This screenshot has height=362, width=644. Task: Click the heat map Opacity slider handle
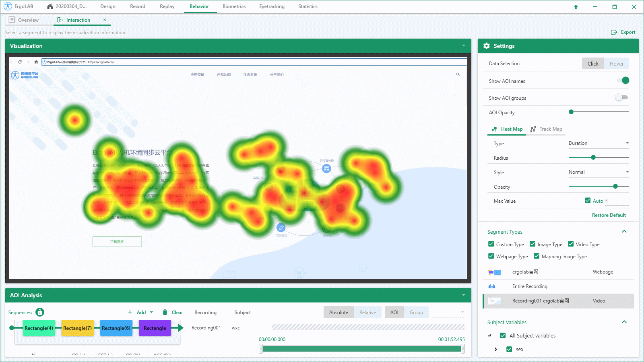[615, 186]
